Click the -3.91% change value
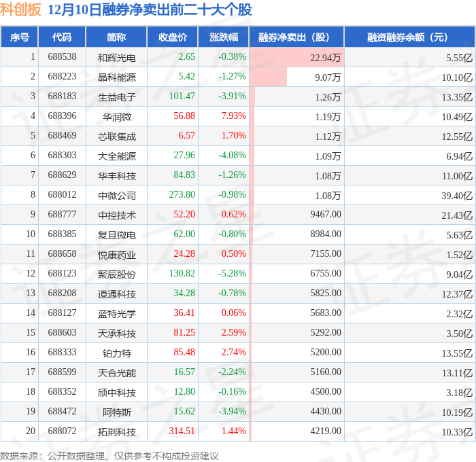This screenshot has width=476, height=462. pyautogui.click(x=232, y=96)
